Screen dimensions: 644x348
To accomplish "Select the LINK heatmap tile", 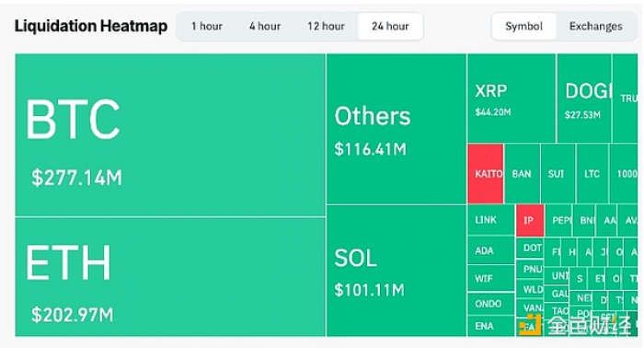I will tap(490, 220).
